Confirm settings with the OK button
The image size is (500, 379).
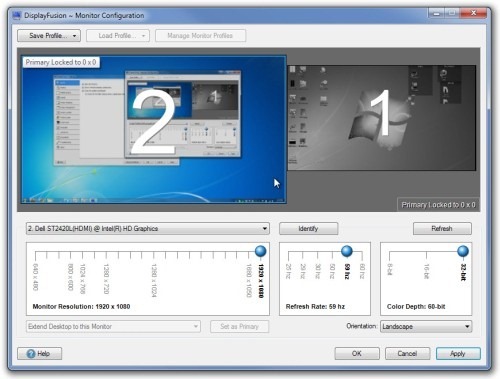(357, 354)
